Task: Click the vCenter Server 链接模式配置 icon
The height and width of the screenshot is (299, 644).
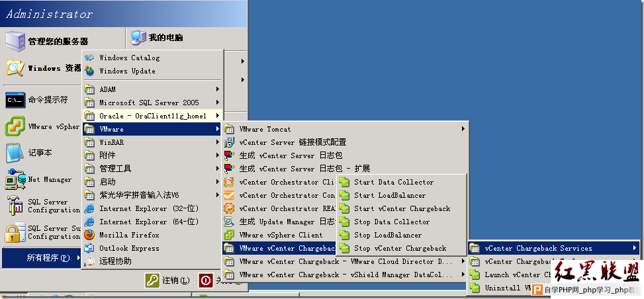Action: point(229,142)
